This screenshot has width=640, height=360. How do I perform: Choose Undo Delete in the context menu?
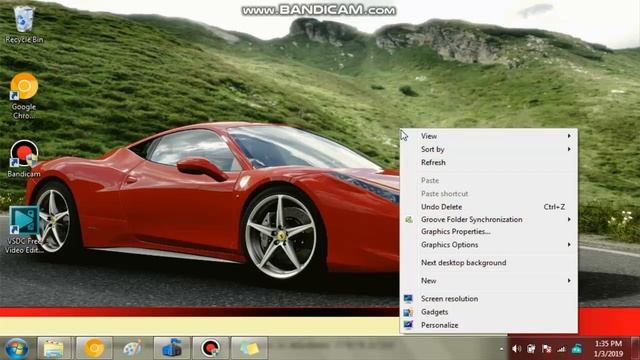[x=489, y=207]
